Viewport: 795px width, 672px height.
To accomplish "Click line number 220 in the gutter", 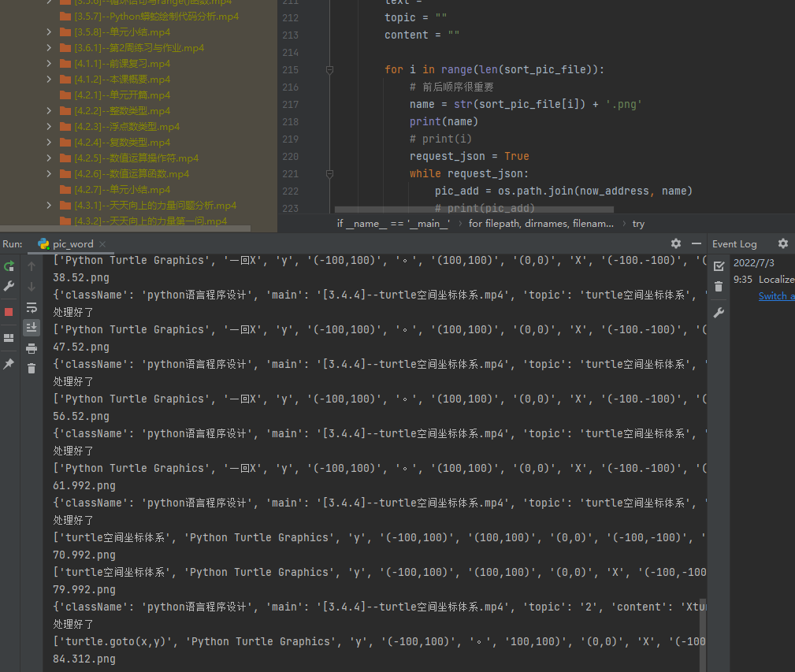I will point(290,157).
